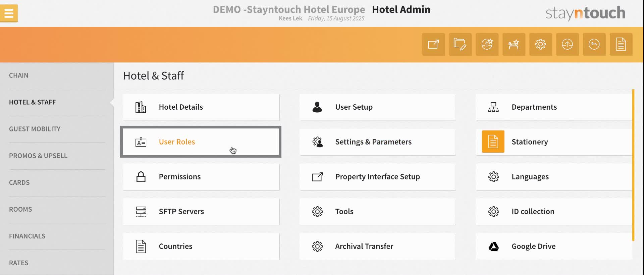
Task: Click the staynTouch logo
Action: (x=585, y=13)
